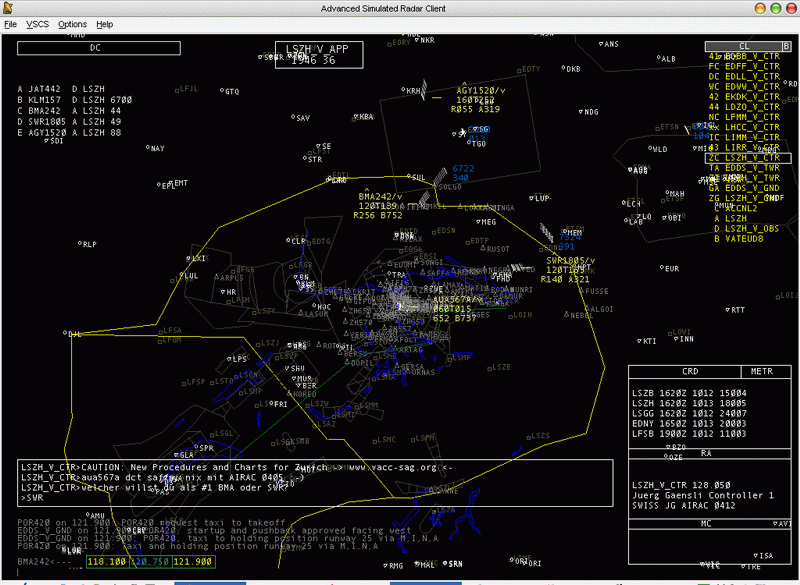This screenshot has width=800, height=585.
Task: Click the CL controller list header
Action: coord(749,46)
